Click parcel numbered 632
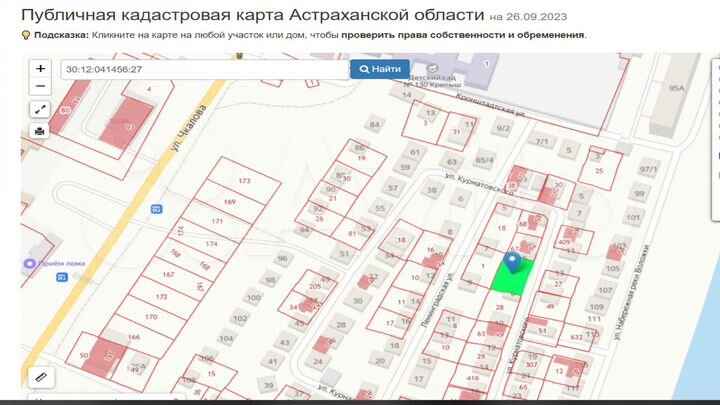Image resolution: width=720 pixels, height=405 pixels. [576, 337]
